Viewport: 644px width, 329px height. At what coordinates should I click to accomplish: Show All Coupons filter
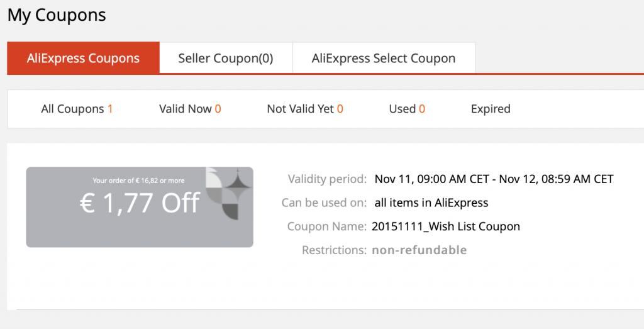point(77,109)
